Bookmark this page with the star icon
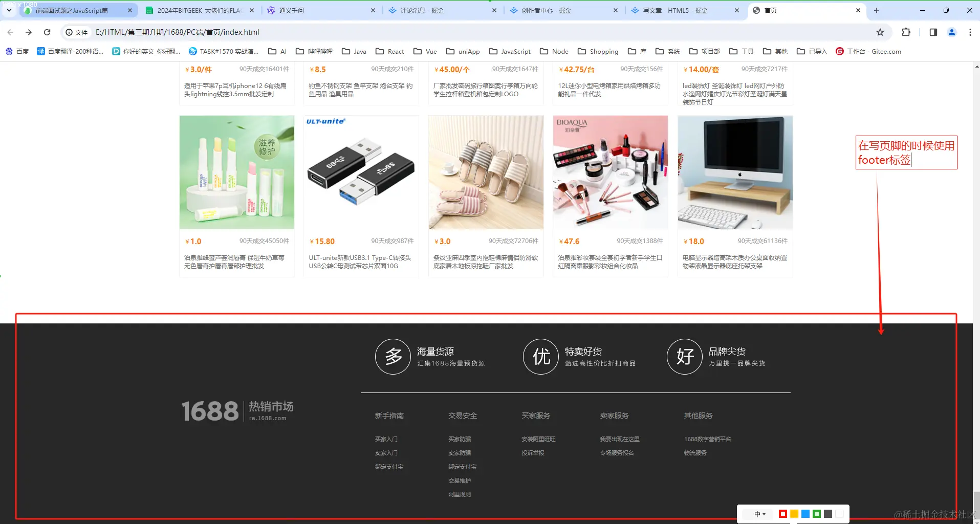Viewport: 980px width, 524px height. click(880, 32)
